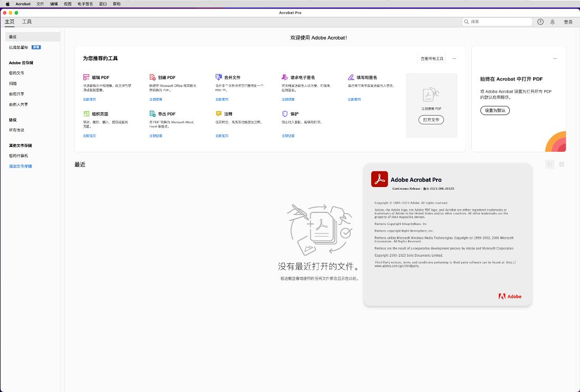Click the 创建 PDF tool icon
Image resolution: width=580 pixels, height=392 pixels.
click(x=152, y=77)
